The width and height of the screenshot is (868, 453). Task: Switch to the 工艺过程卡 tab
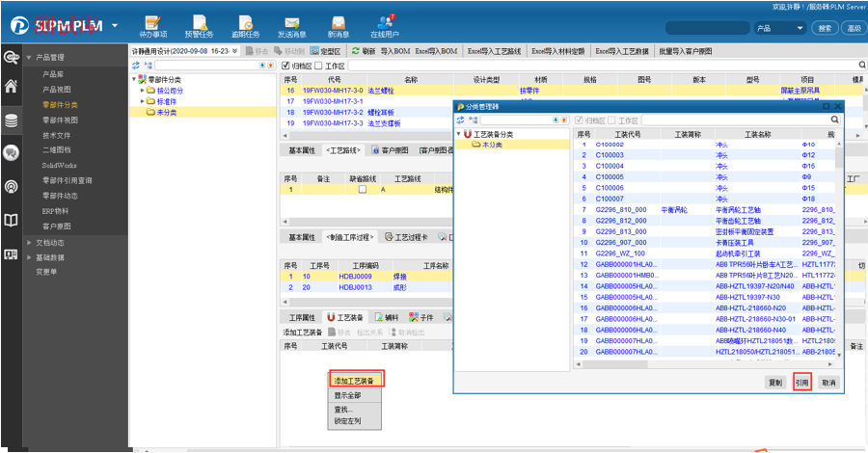click(405, 237)
